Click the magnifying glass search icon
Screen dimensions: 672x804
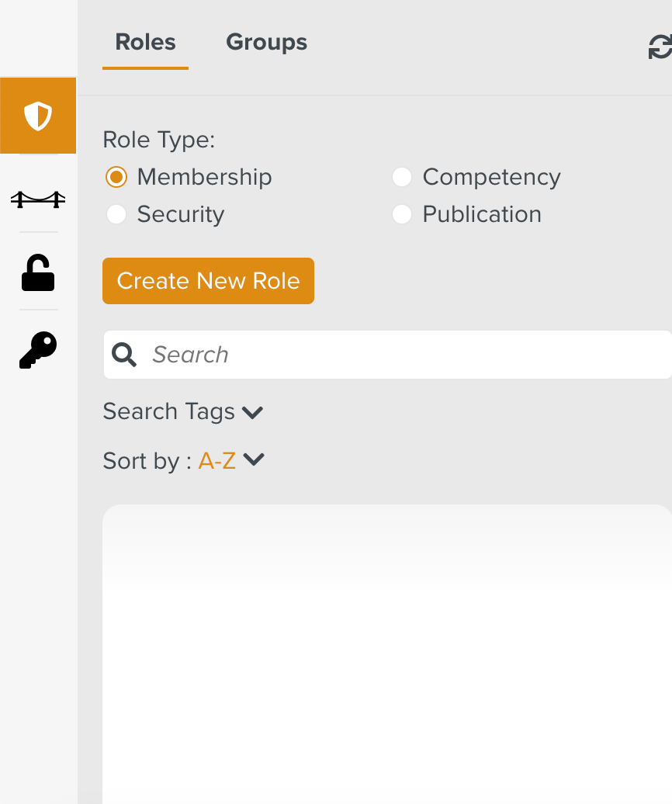(124, 355)
